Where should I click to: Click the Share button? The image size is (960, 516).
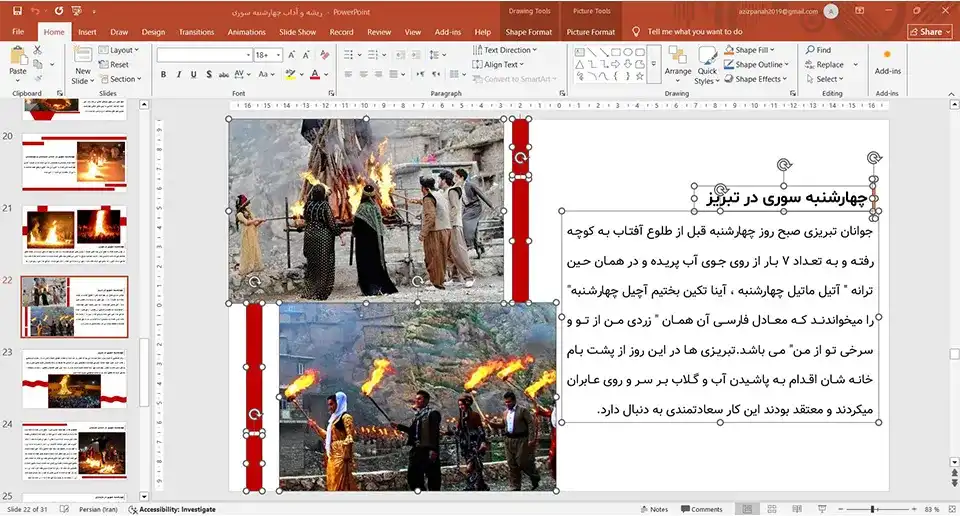point(930,32)
